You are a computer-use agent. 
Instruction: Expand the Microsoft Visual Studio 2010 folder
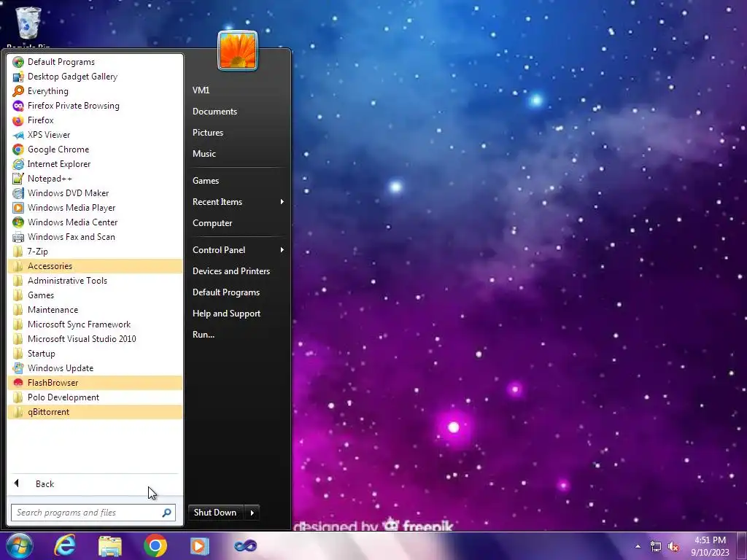click(95, 339)
